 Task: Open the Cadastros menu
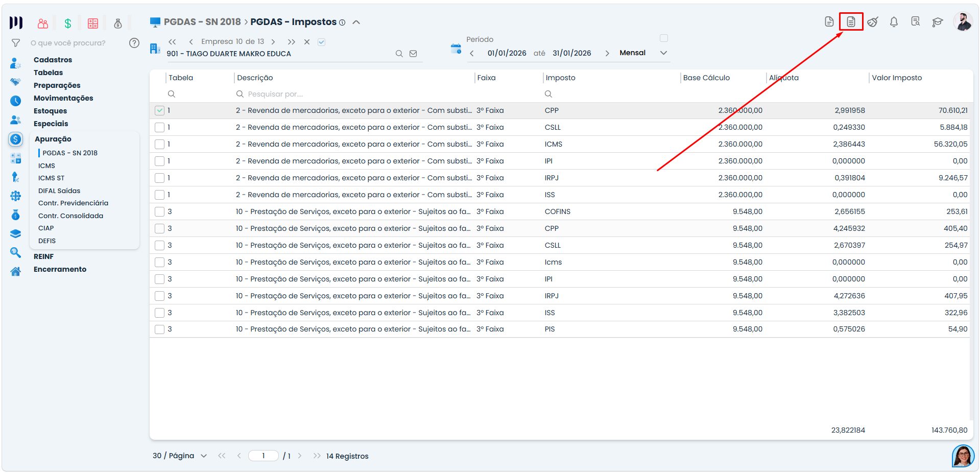[x=53, y=60]
